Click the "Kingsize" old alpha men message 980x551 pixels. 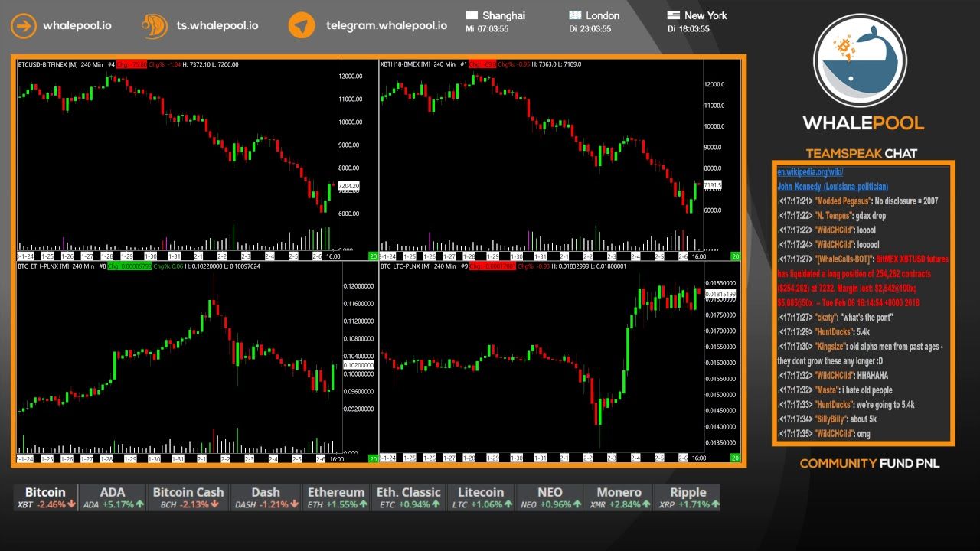[x=861, y=354]
